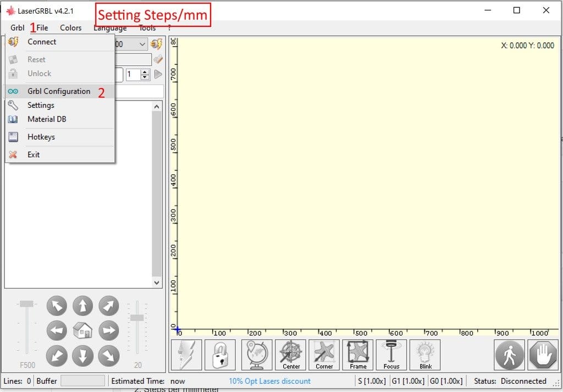Click the home position house icon
The height and width of the screenshot is (392, 563).
coord(83,330)
